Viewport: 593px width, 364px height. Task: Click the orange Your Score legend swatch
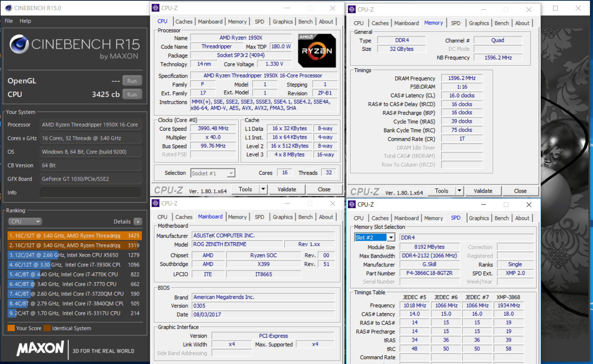[11, 328]
